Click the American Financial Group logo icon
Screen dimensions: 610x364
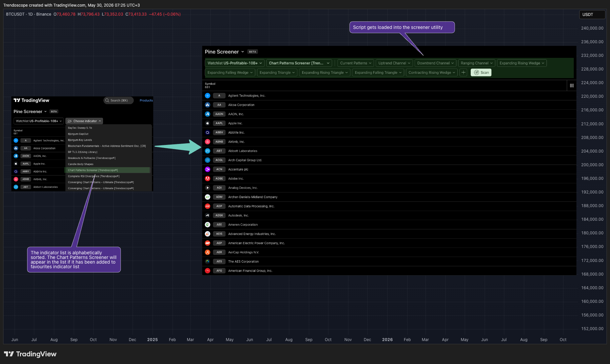(x=207, y=271)
